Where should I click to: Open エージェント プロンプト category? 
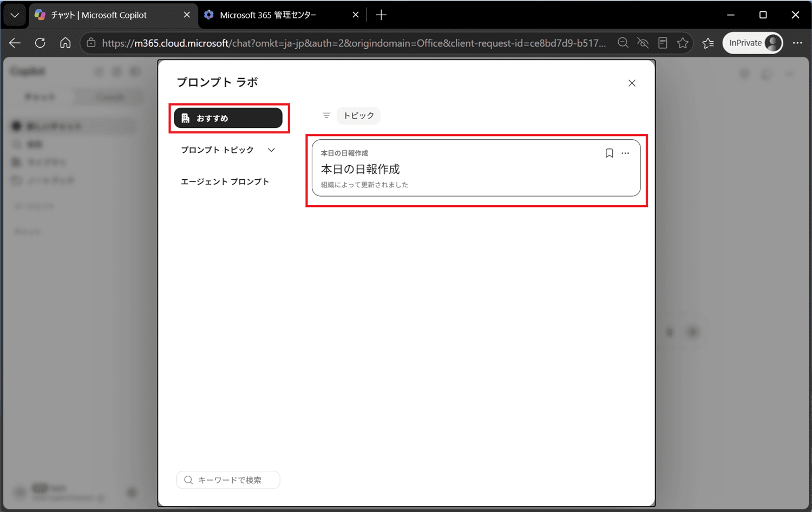[x=225, y=182]
